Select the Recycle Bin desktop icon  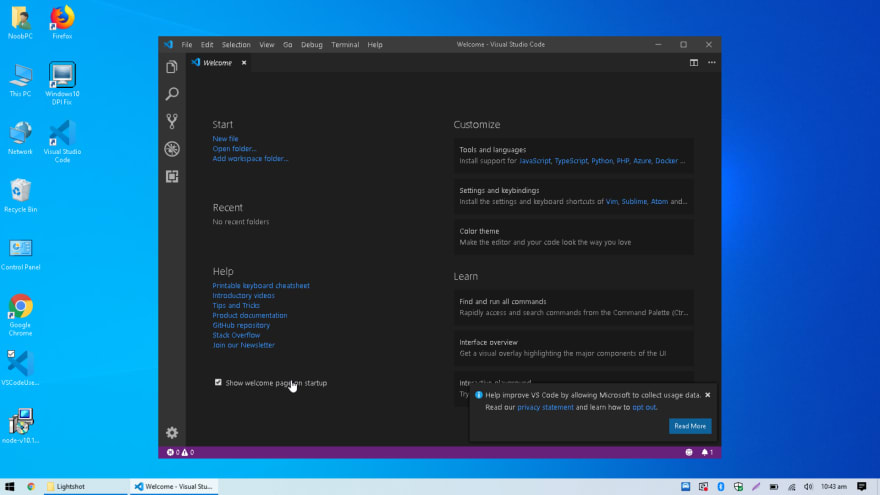point(20,196)
